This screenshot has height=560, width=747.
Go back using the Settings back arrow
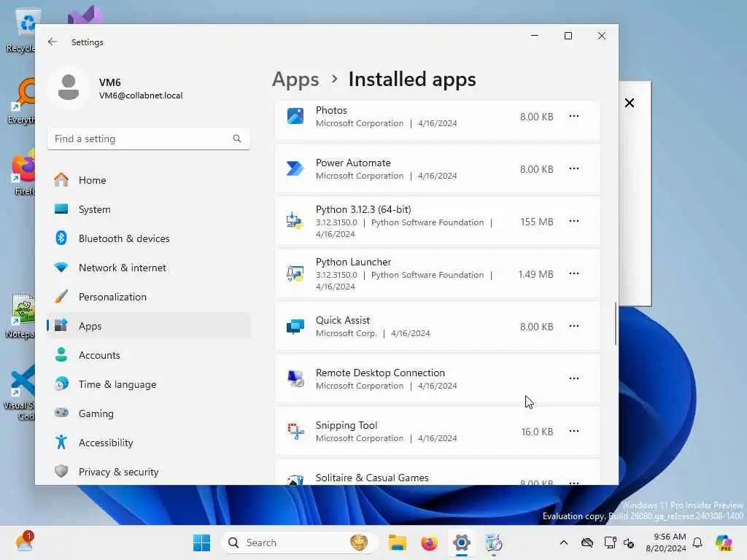[x=53, y=42]
